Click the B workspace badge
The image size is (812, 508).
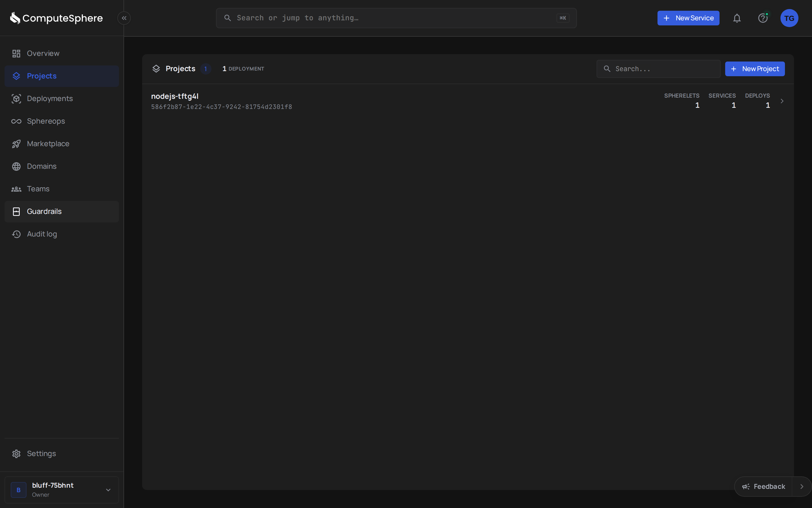point(19,490)
